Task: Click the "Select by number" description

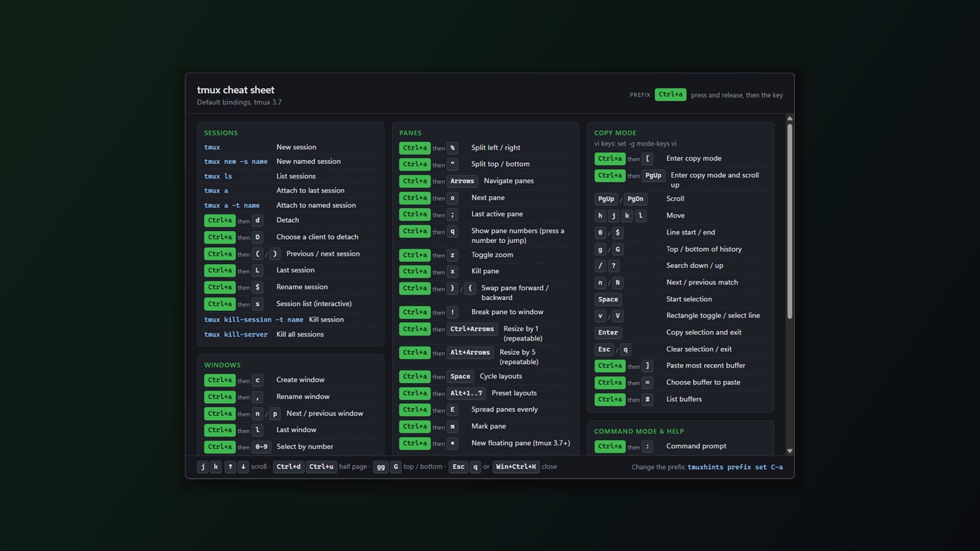Action: 305,447
